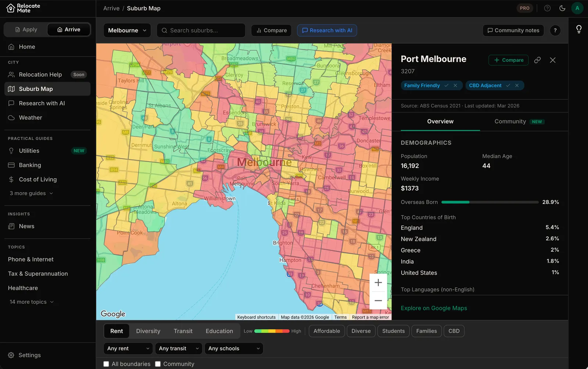Enable the Community checkbox
Screen dimensions: 588x369
click(158, 364)
